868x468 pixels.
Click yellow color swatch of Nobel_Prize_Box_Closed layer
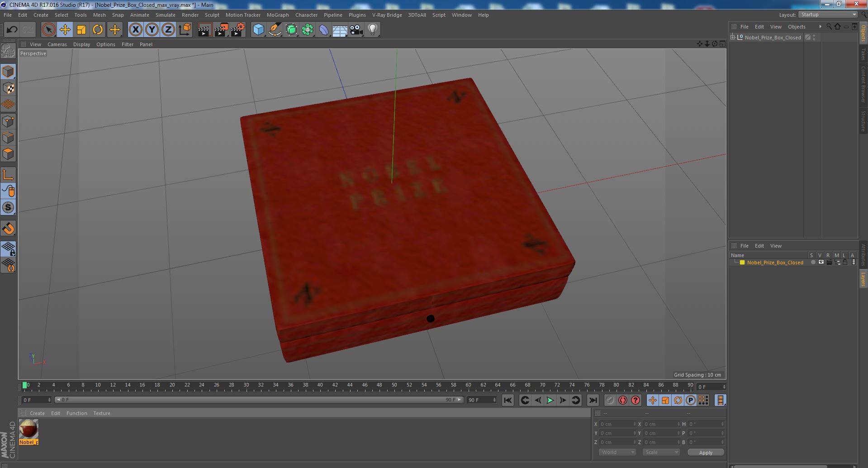[x=742, y=263]
